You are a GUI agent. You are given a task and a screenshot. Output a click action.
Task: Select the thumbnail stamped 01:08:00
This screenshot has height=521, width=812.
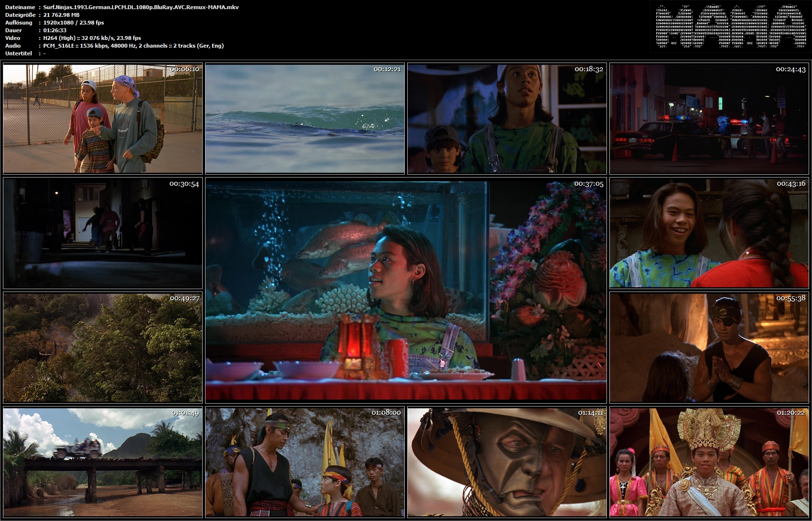[305, 462]
